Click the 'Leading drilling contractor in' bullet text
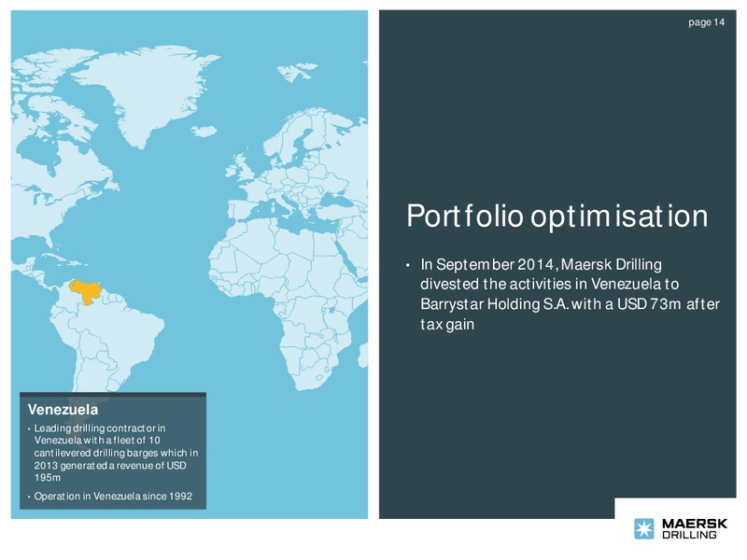 pos(100,428)
